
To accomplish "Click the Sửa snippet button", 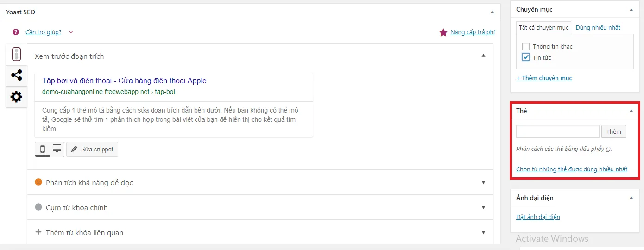I will [x=92, y=150].
